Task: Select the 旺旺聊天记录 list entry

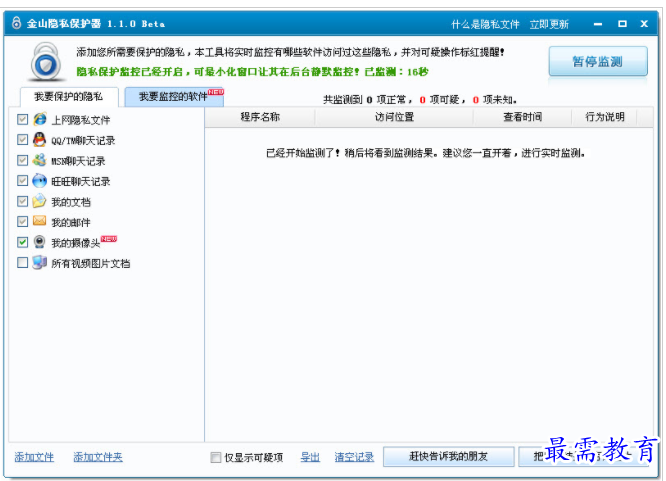Action: click(81, 181)
